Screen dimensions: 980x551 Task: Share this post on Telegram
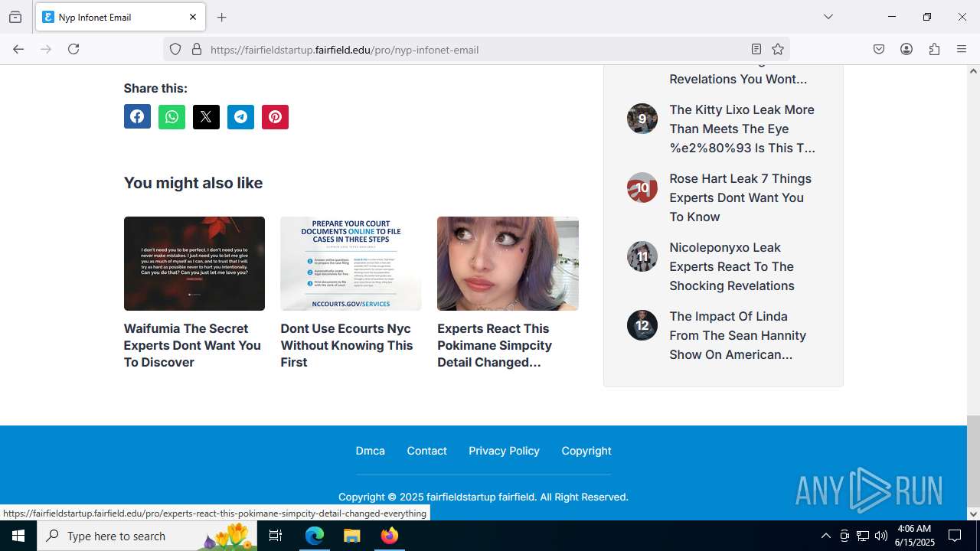tap(240, 116)
